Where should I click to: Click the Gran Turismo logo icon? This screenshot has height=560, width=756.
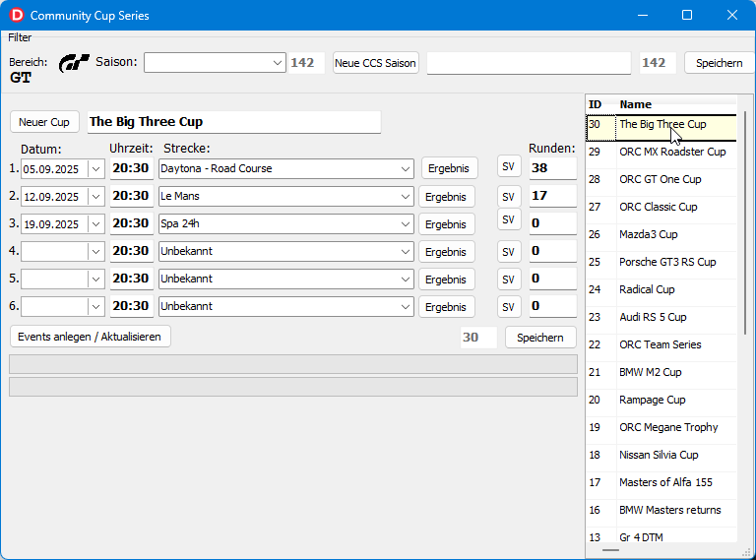click(74, 63)
